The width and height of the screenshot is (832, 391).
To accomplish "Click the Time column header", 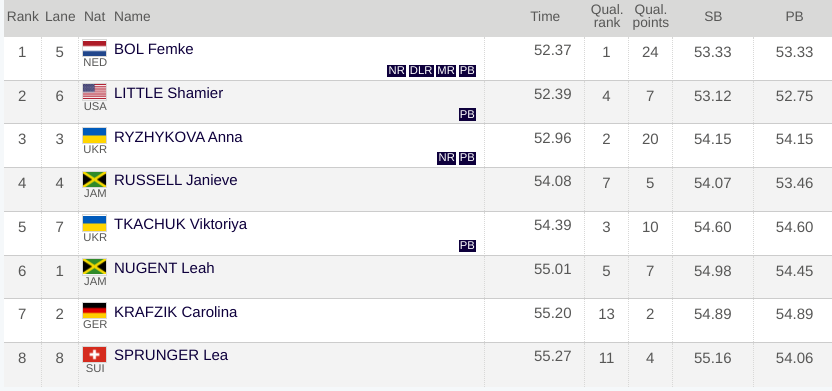I will coord(545,16).
